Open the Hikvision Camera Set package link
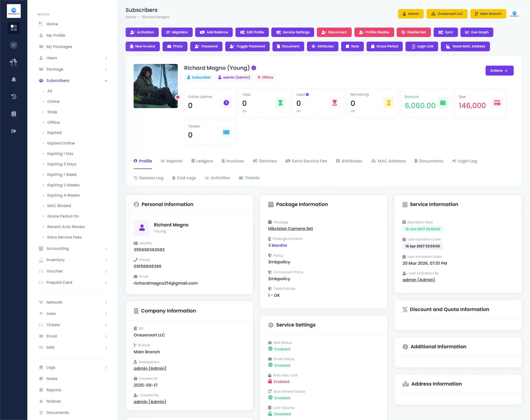Viewport: 530px width, 420px height. pos(290,228)
